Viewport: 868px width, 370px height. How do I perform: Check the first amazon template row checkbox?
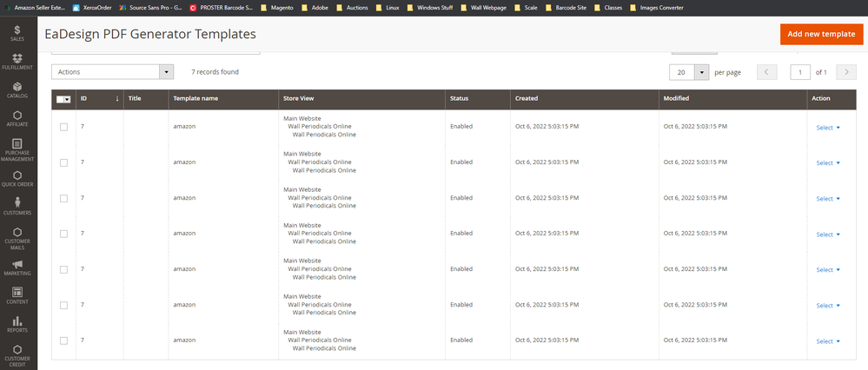pyautogui.click(x=63, y=127)
